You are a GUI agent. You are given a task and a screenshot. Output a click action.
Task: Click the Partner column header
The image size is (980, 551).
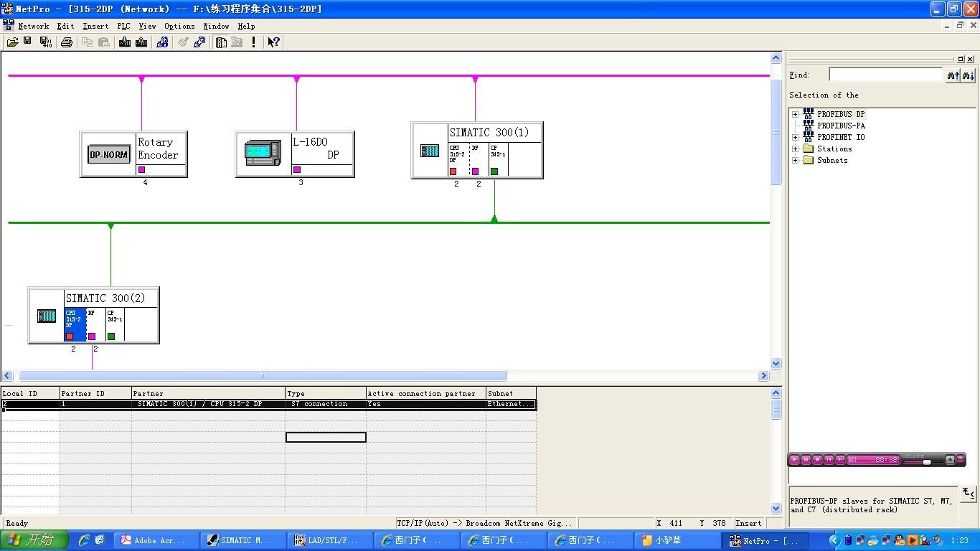click(x=208, y=393)
